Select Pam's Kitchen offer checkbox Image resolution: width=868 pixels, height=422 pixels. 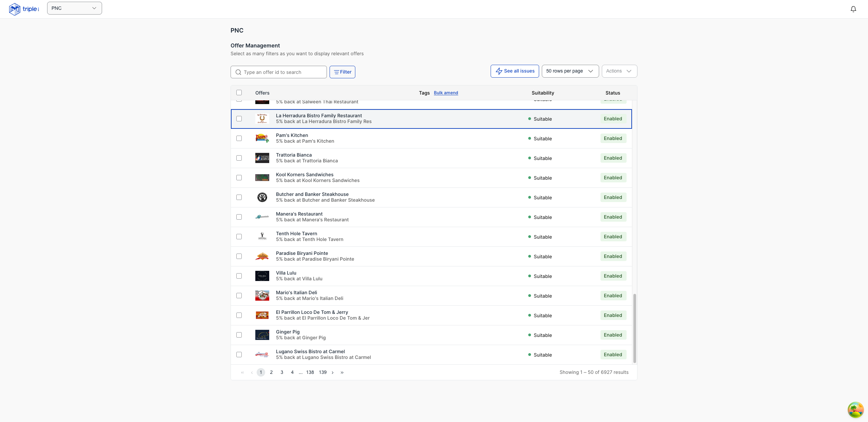pyautogui.click(x=239, y=138)
